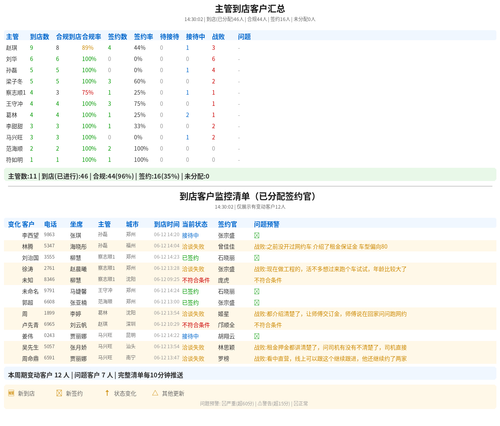500x426 pixels.
Task: Click the 问题预警 column header
Action: (x=267, y=224)
